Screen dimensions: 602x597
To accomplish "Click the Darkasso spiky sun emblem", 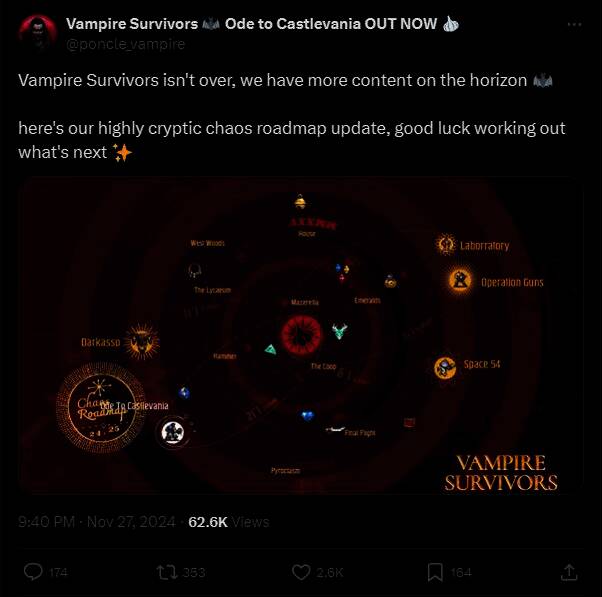I will 142,341.
